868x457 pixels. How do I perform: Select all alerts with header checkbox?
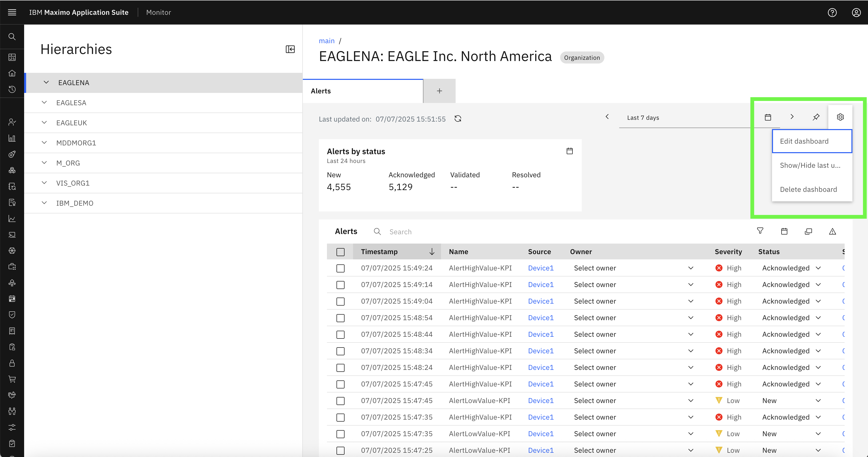[x=340, y=252]
